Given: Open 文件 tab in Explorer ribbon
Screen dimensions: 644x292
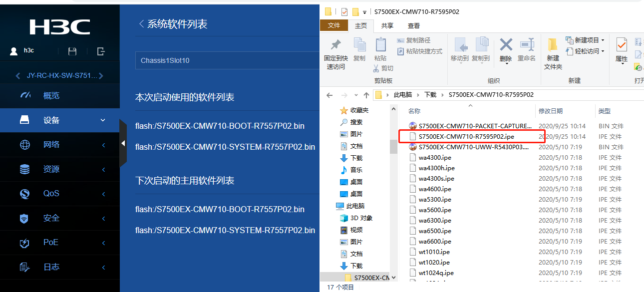Looking at the screenshot, I should (x=334, y=25).
